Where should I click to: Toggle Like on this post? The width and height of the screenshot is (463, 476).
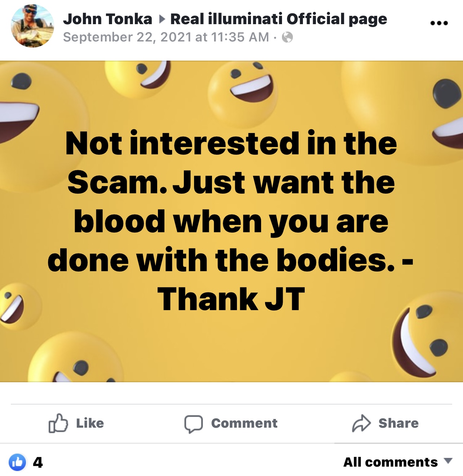pyautogui.click(x=76, y=423)
